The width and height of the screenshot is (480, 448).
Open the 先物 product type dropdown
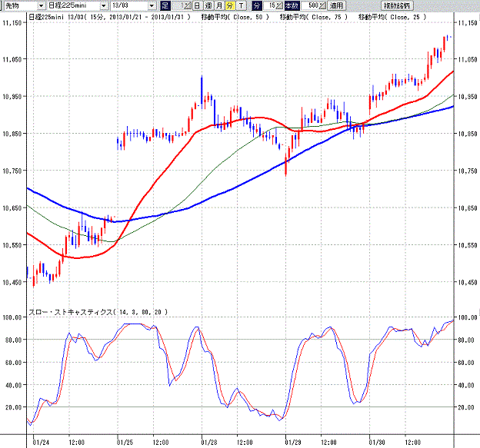tap(41, 5)
